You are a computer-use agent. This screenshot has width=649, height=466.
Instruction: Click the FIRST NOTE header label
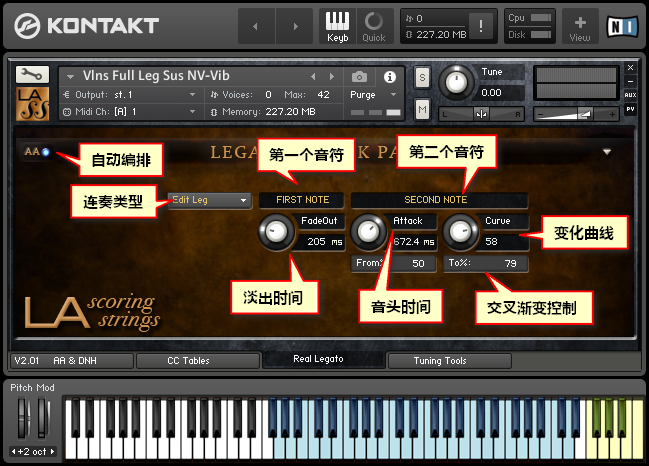303,200
